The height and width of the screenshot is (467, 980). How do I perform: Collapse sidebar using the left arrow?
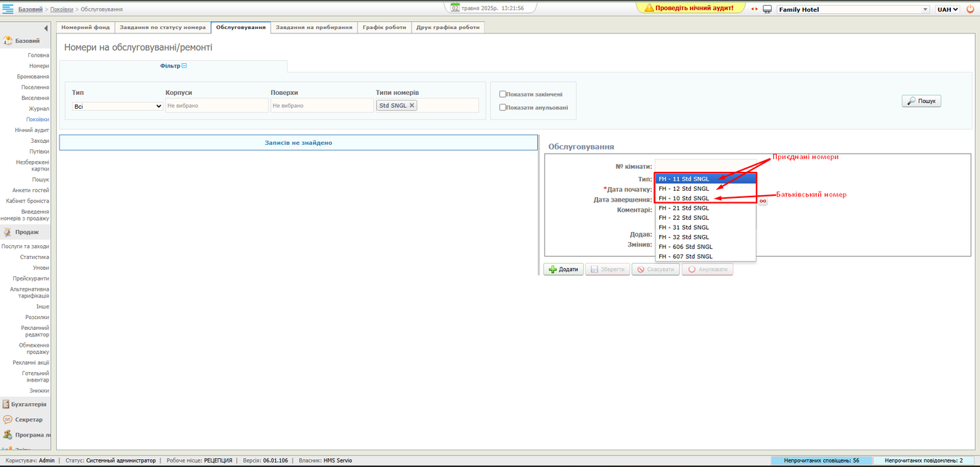[x=46, y=28]
